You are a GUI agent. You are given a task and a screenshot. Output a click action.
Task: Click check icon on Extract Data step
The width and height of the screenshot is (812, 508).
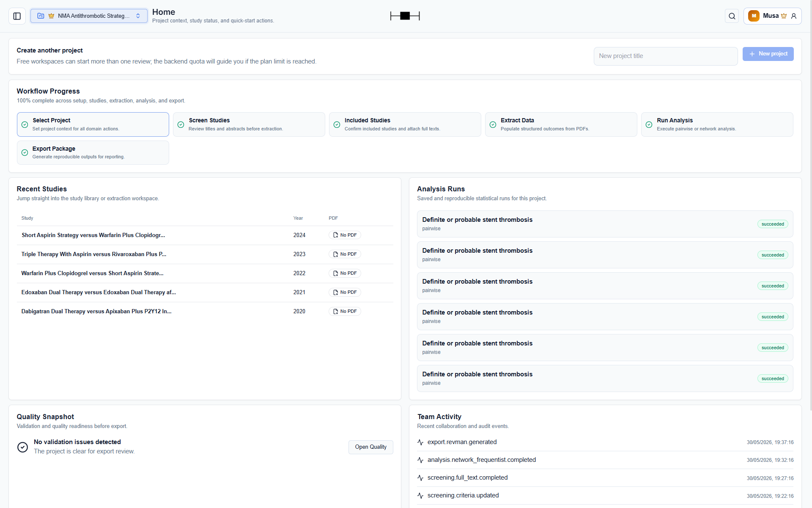point(493,124)
